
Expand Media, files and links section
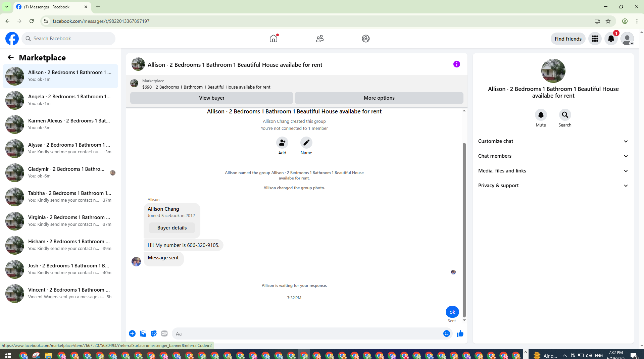tap(553, 171)
